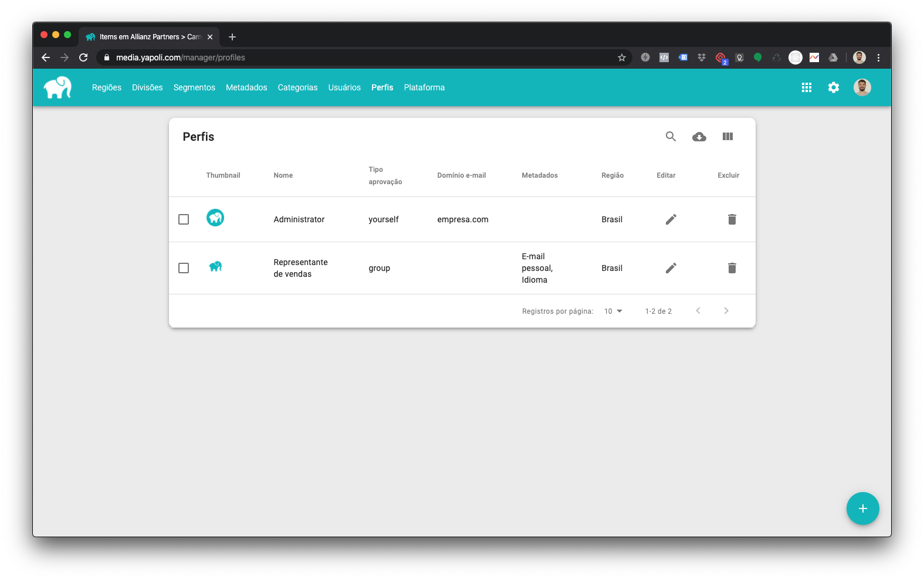Click the Domínio e-mail column header

coord(462,175)
